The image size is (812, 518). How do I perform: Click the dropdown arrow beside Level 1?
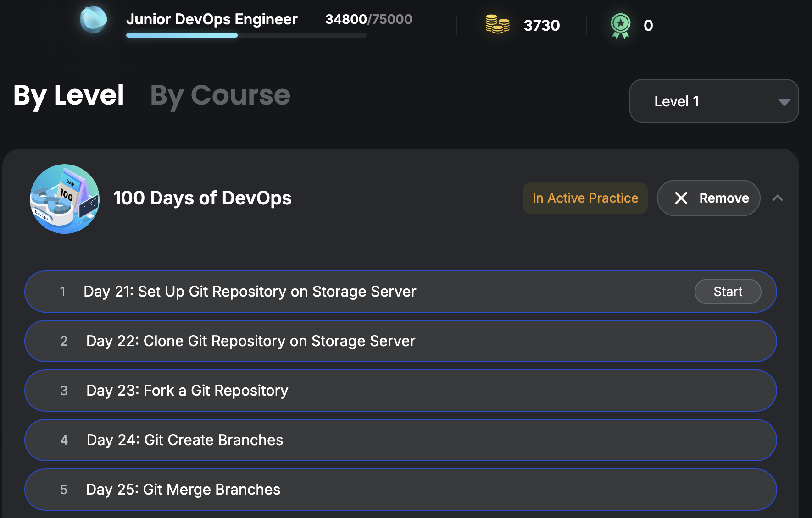[784, 102]
